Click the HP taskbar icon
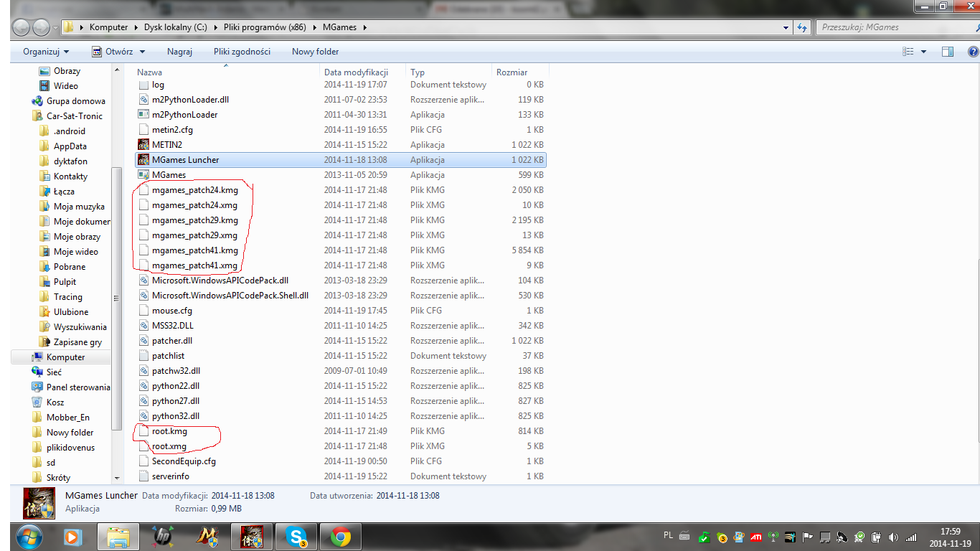This screenshot has height=551, width=980. coord(162,536)
